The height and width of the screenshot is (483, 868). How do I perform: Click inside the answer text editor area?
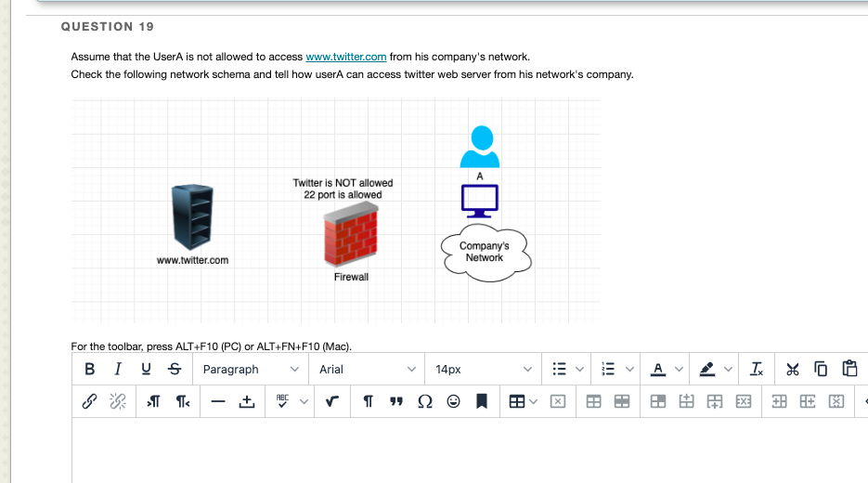click(470, 450)
